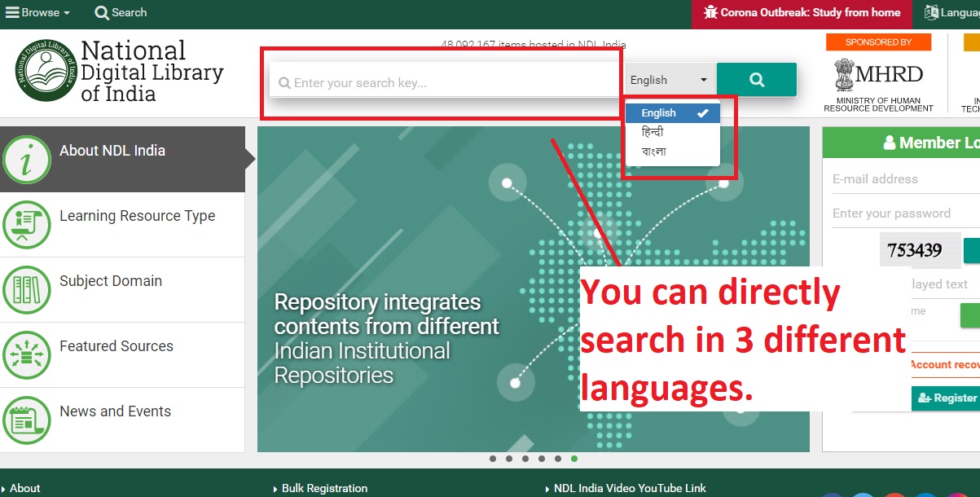Open the Bulk Registration footer link
980x497 pixels.
[324, 488]
